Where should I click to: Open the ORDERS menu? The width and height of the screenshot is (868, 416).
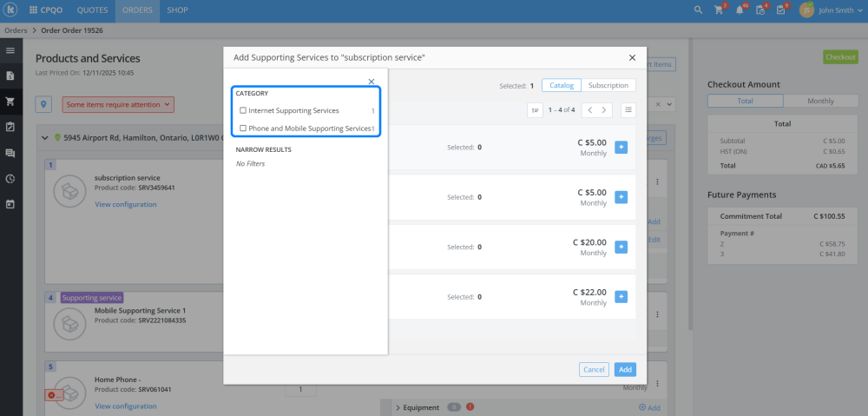[x=137, y=10]
